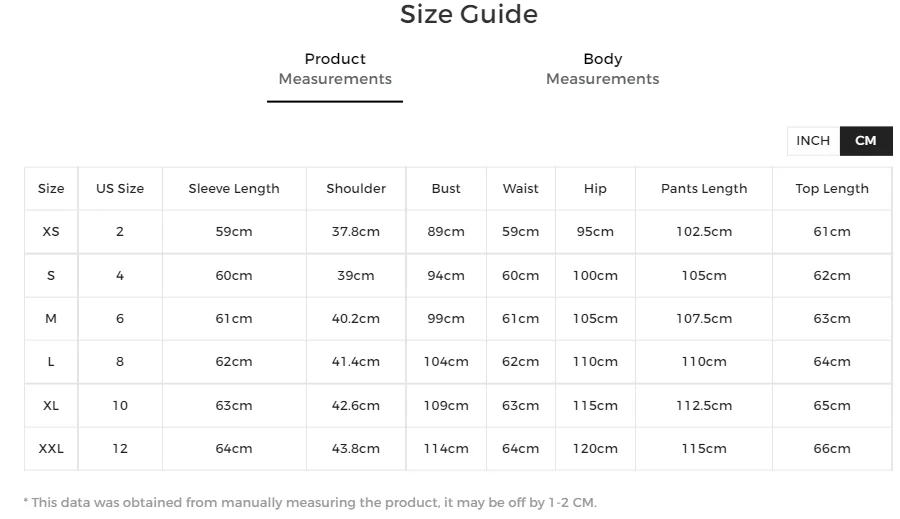Viewport: 900px width, 519px height.
Task: Click the M size row label
Action: pyautogui.click(x=51, y=319)
